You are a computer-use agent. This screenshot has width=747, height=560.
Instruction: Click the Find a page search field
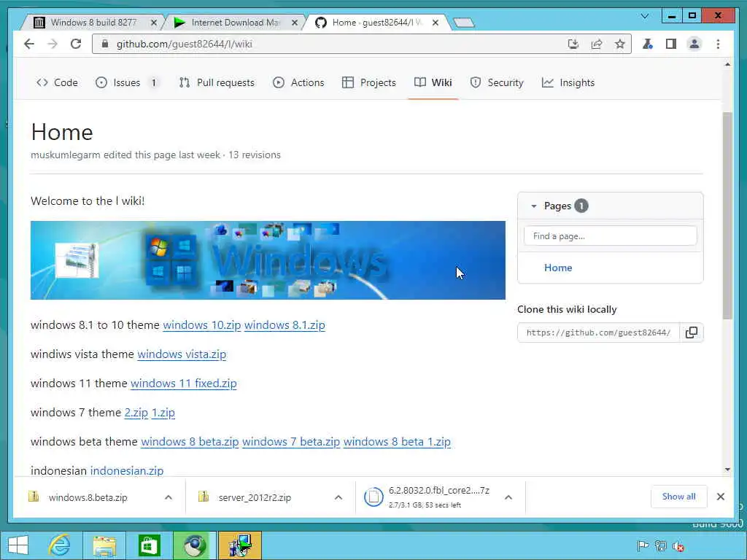(611, 236)
